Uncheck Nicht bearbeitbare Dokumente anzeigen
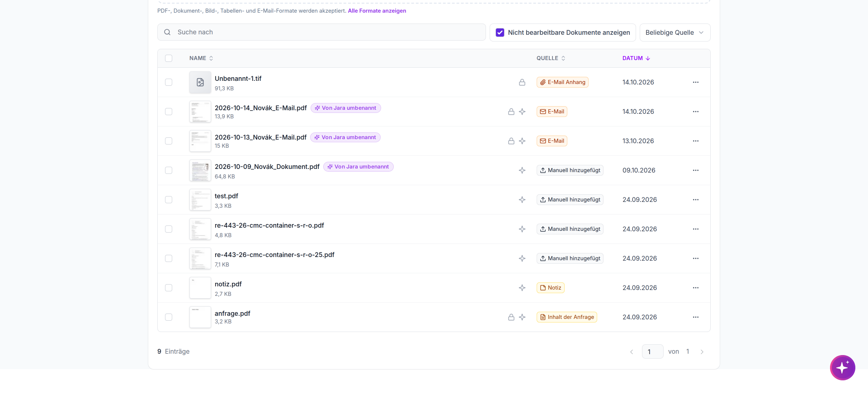This screenshot has width=868, height=393. (500, 33)
